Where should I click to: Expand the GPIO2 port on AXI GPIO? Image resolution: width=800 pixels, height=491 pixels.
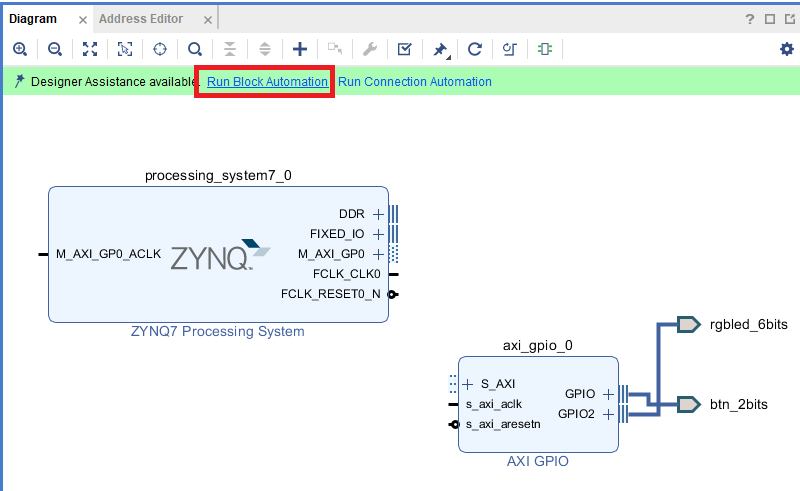608,413
